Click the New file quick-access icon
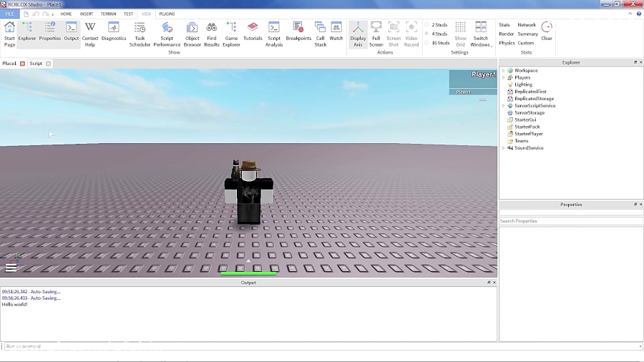644x362 pixels. pos(26,14)
